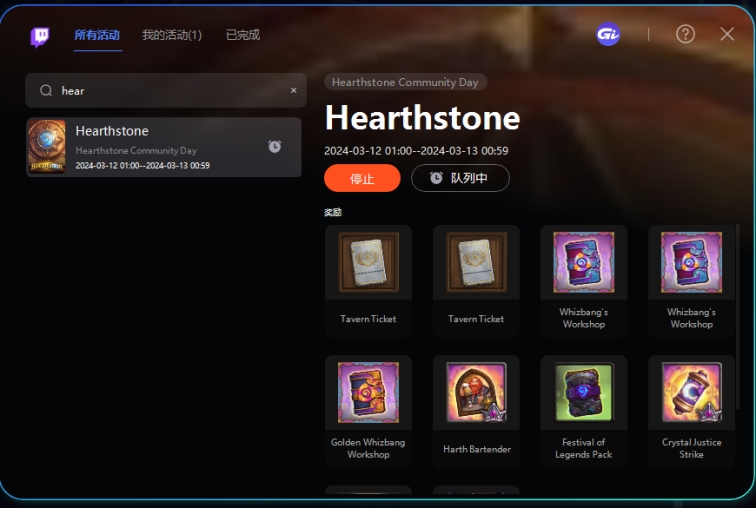Click the Twitch logo icon
Image resolution: width=756 pixels, height=509 pixels.
[40, 37]
